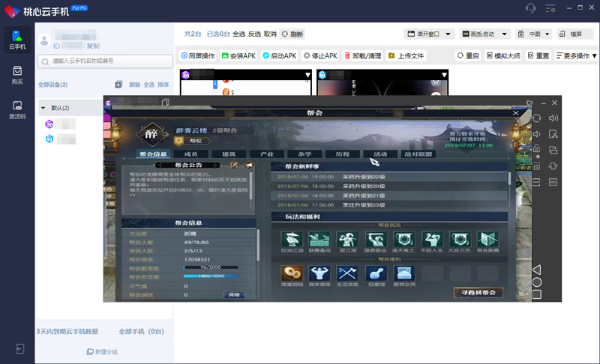This screenshot has width=600, height=364.
Task: Open the 回春馆 guild benefit icon
Action: click(x=376, y=273)
